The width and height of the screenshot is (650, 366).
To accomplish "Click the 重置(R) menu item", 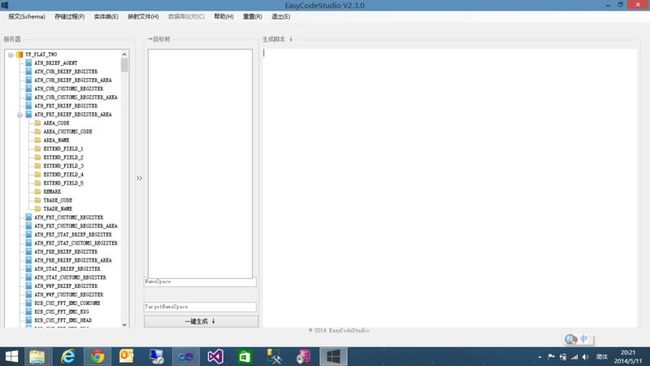I will point(252,17).
